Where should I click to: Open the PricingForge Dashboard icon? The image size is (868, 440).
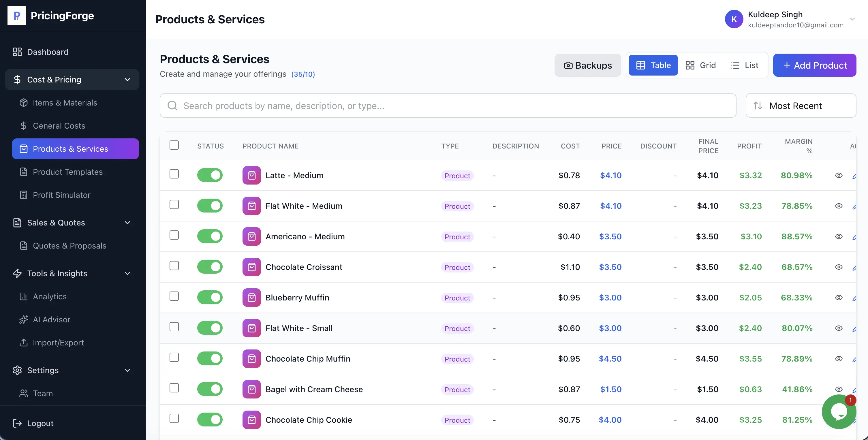tap(17, 52)
